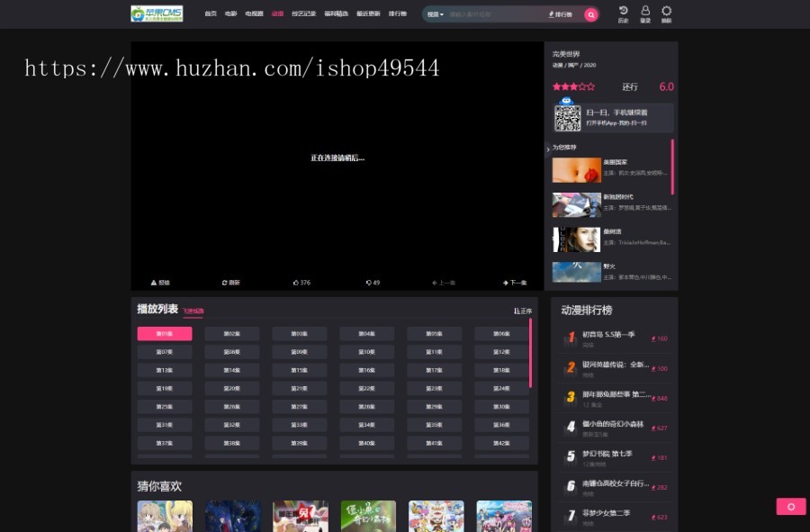The image size is (810, 532).
Task: Open the 动漫 (anime) nav tab
Action: click(277, 14)
